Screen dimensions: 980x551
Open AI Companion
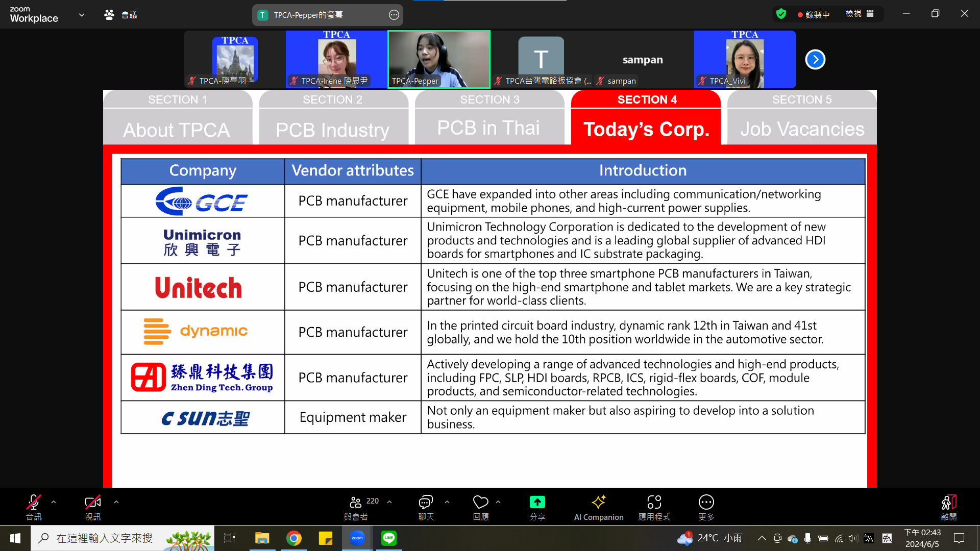click(599, 507)
